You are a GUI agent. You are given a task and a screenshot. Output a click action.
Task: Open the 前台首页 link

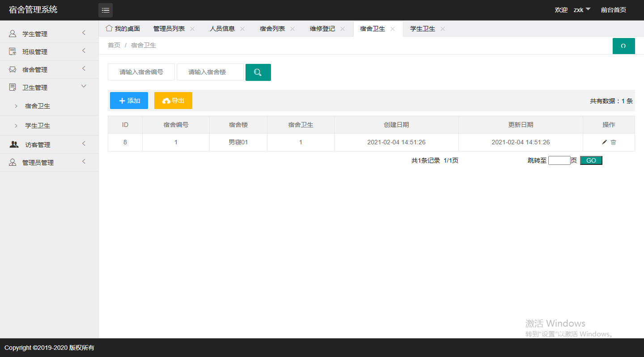pos(613,10)
